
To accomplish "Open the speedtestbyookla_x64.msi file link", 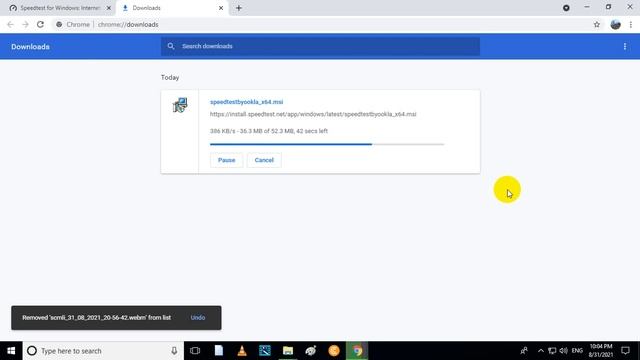I will tap(246, 102).
